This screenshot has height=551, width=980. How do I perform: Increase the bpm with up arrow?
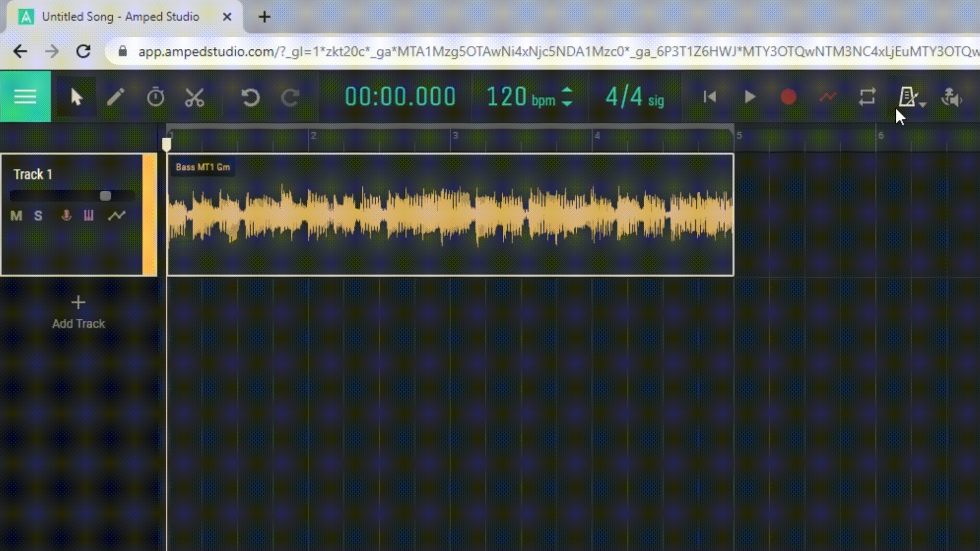tap(567, 90)
